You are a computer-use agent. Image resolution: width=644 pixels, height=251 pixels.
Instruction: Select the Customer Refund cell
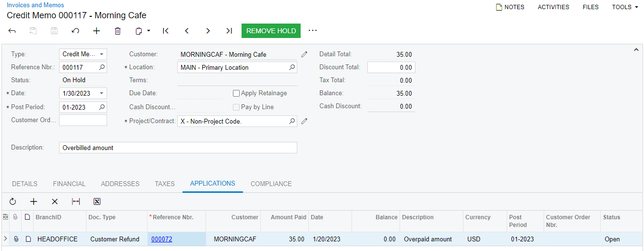[x=117, y=239]
